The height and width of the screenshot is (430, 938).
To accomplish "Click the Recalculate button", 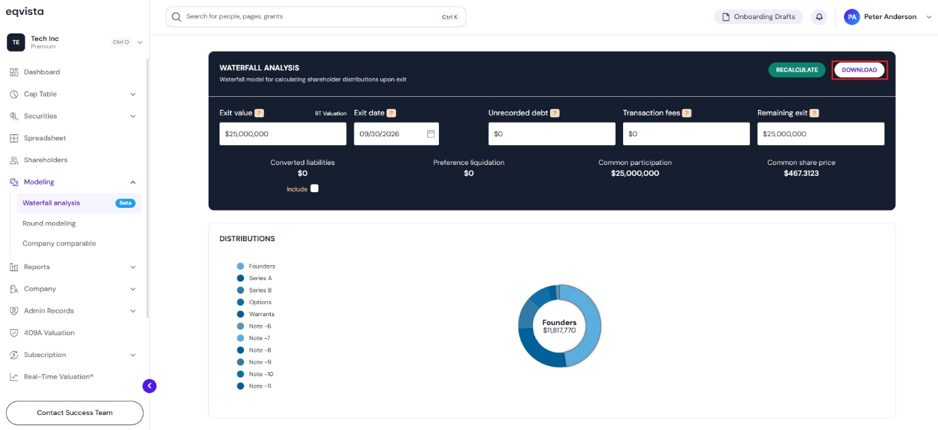I will pos(797,70).
